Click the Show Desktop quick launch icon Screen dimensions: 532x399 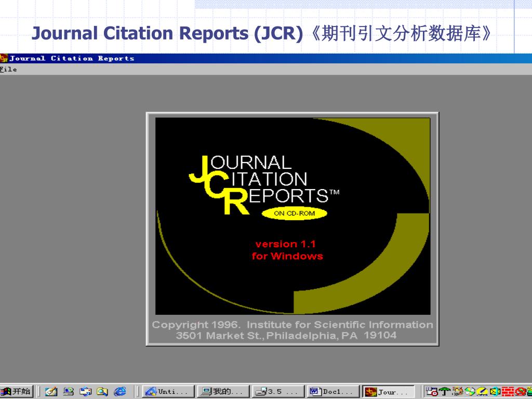pyautogui.click(x=86, y=392)
